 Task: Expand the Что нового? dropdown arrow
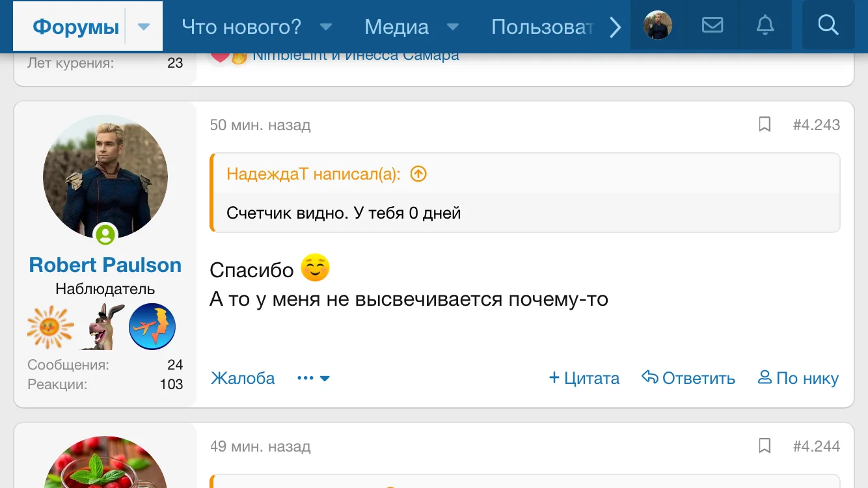327,27
